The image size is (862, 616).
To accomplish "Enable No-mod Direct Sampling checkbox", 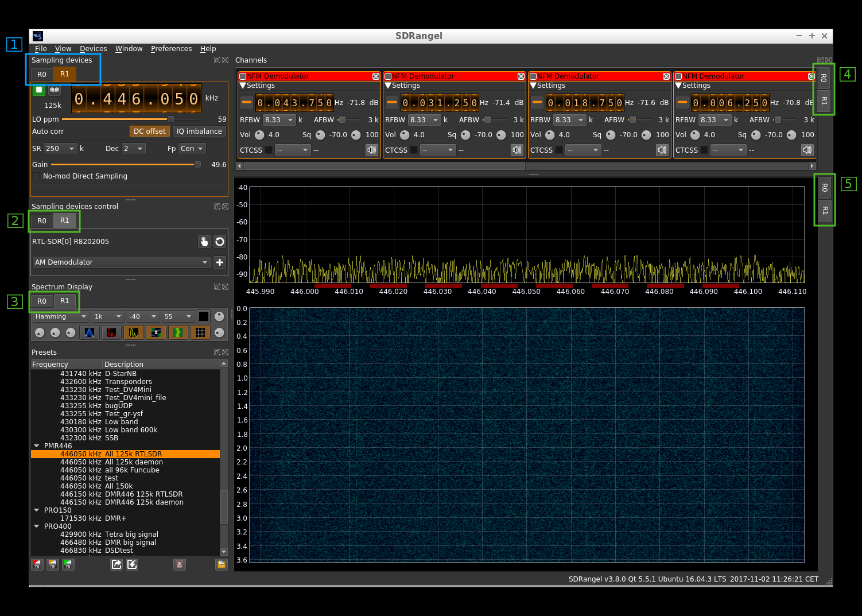I will point(37,176).
